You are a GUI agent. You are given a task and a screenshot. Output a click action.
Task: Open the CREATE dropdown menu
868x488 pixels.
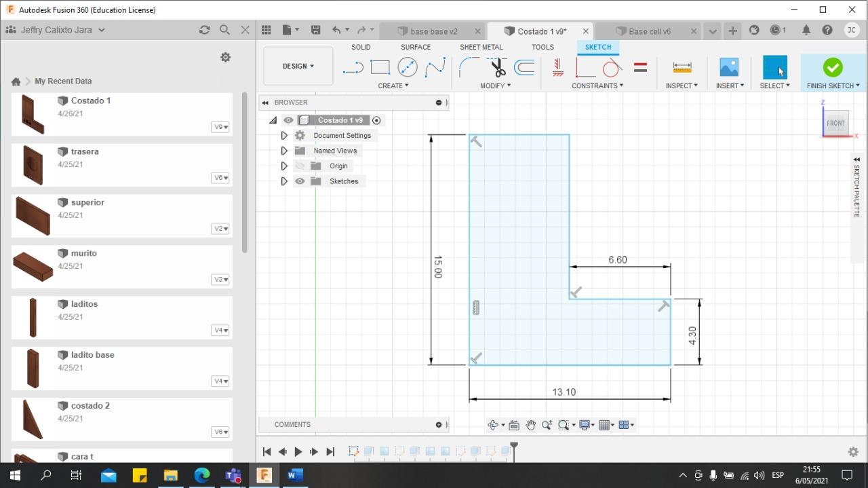(x=393, y=86)
